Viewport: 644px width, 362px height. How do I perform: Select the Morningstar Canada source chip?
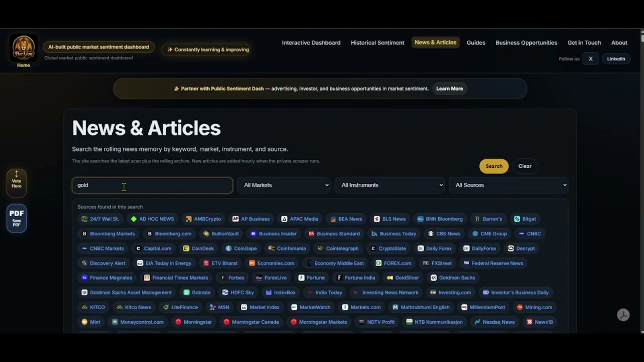[x=251, y=322]
